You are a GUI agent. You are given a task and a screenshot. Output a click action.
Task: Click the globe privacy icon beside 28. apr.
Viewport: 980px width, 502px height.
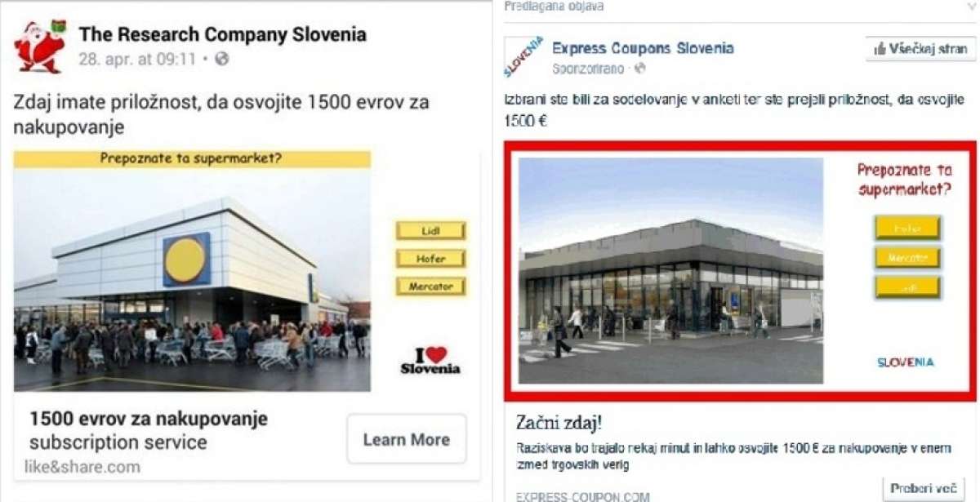click(221, 59)
